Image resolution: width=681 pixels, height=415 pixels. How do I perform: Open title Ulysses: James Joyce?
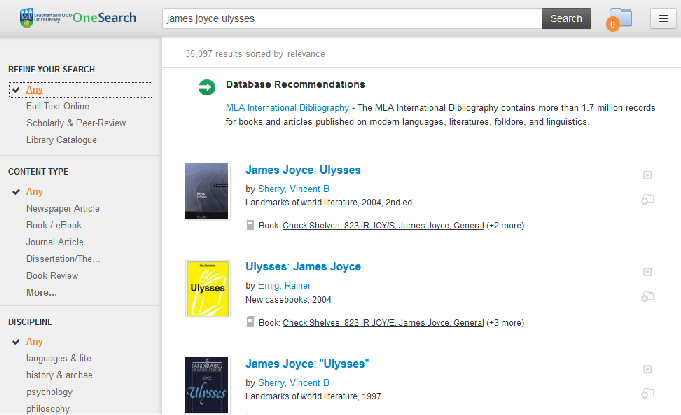pyautogui.click(x=303, y=267)
